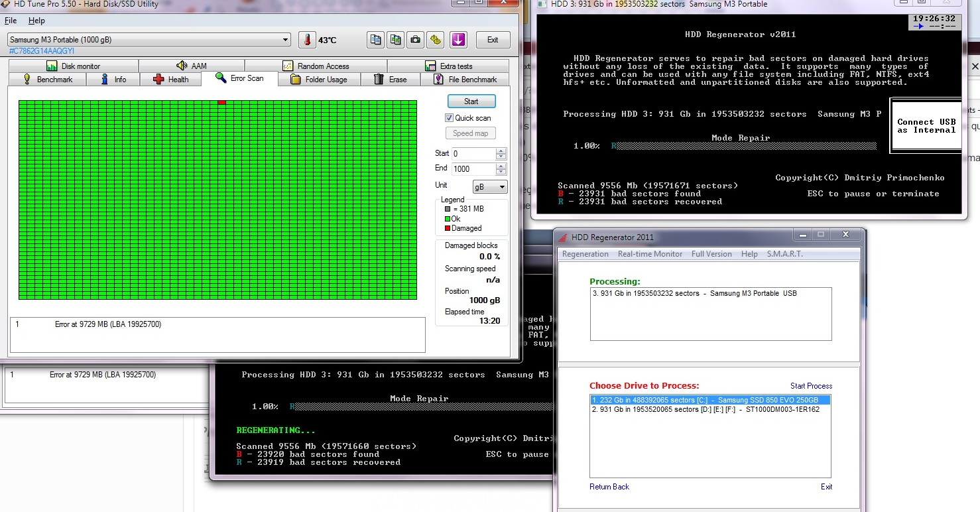This screenshot has height=512, width=980.
Task: Click HDD Regenerator 2011 window title icon
Action: (563, 237)
